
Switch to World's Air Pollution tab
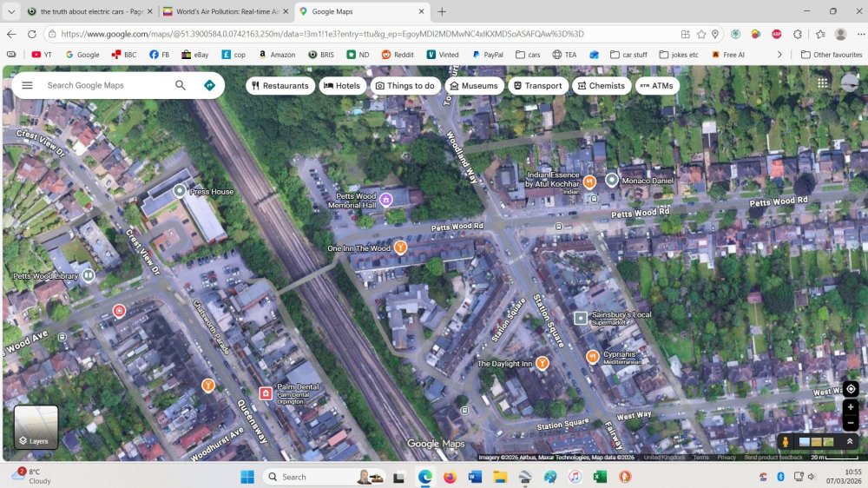tap(226, 11)
